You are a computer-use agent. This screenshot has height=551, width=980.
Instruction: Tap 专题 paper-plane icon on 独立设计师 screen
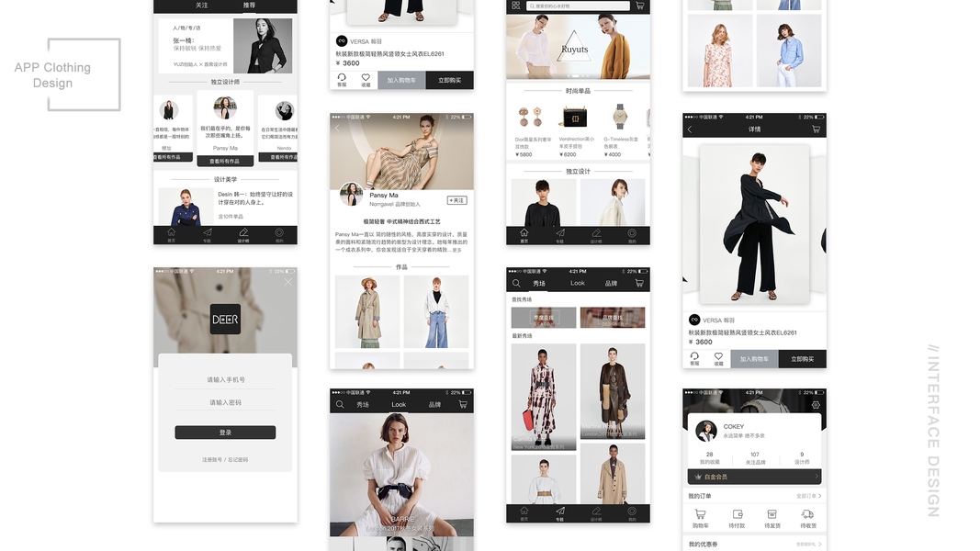(x=208, y=233)
